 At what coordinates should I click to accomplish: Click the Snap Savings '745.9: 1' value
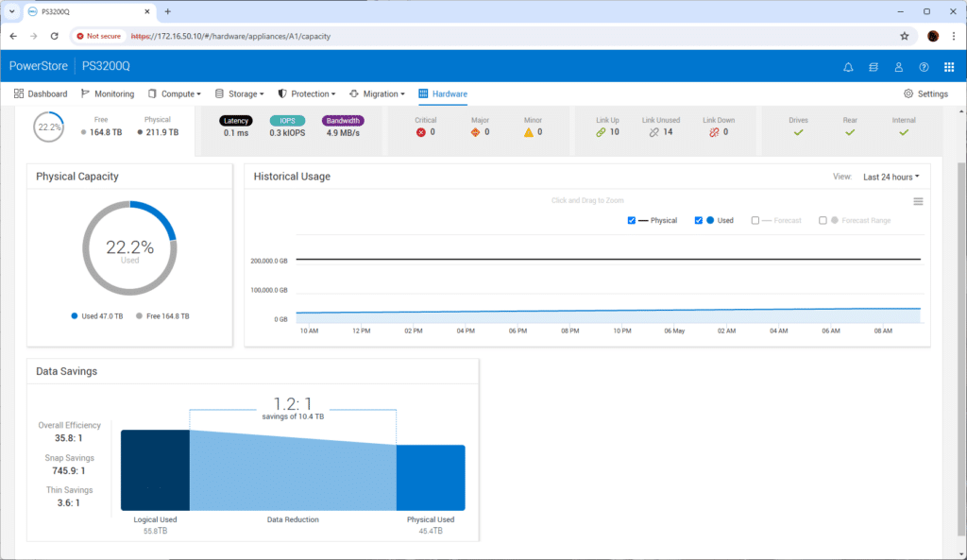[x=69, y=471]
